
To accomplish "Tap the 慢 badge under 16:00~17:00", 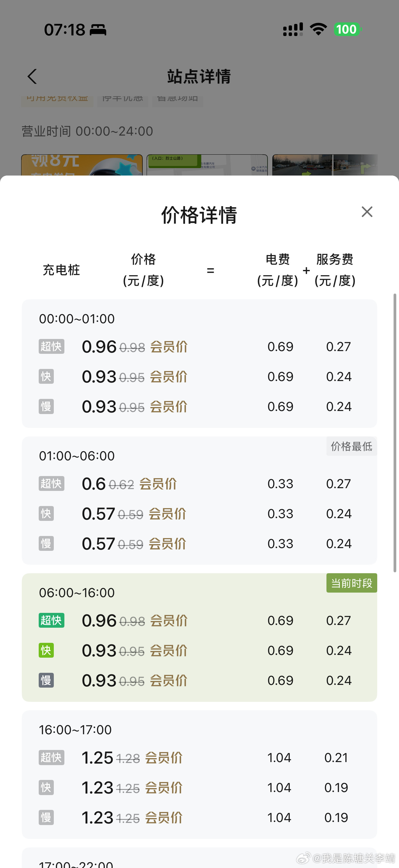I will click(x=46, y=817).
